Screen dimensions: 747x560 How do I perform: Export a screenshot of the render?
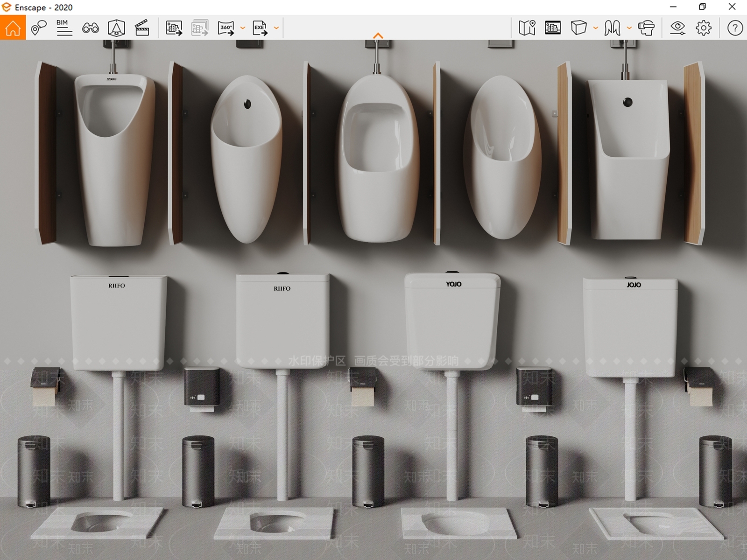coord(174,28)
